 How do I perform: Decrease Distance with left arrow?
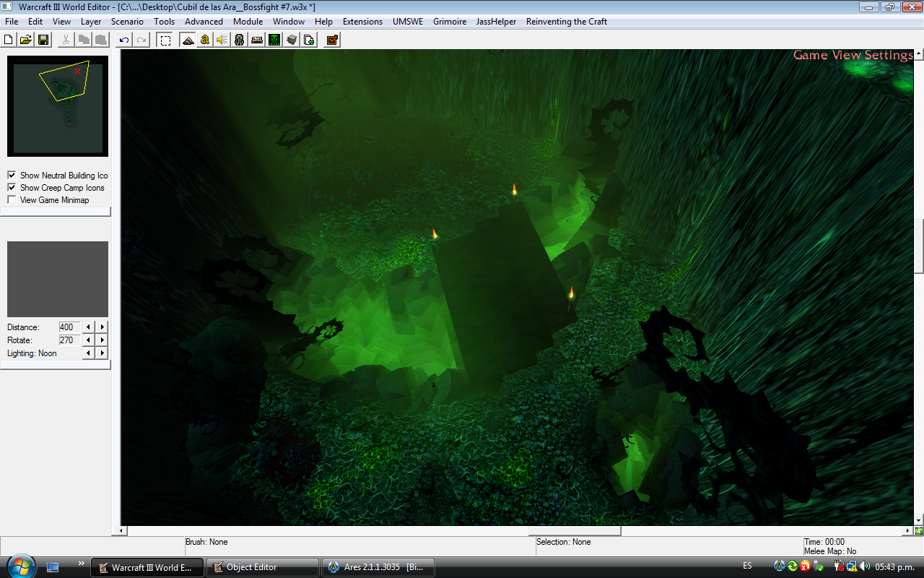point(89,327)
